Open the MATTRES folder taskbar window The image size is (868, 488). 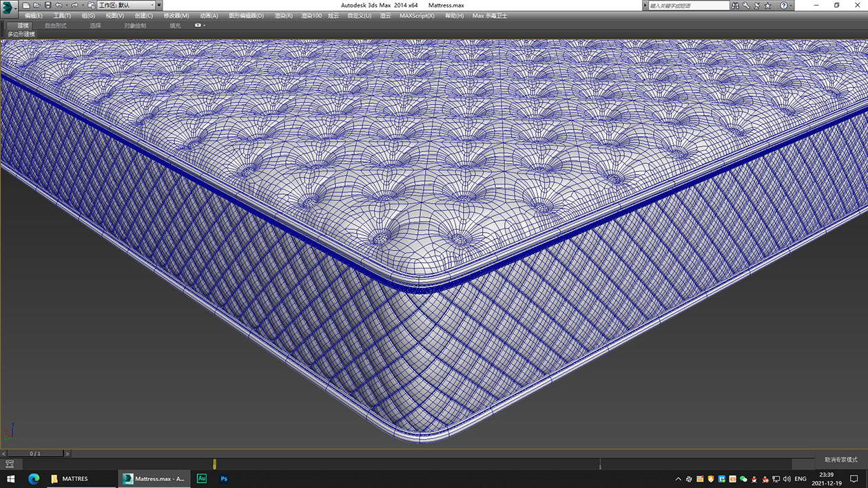point(81,478)
